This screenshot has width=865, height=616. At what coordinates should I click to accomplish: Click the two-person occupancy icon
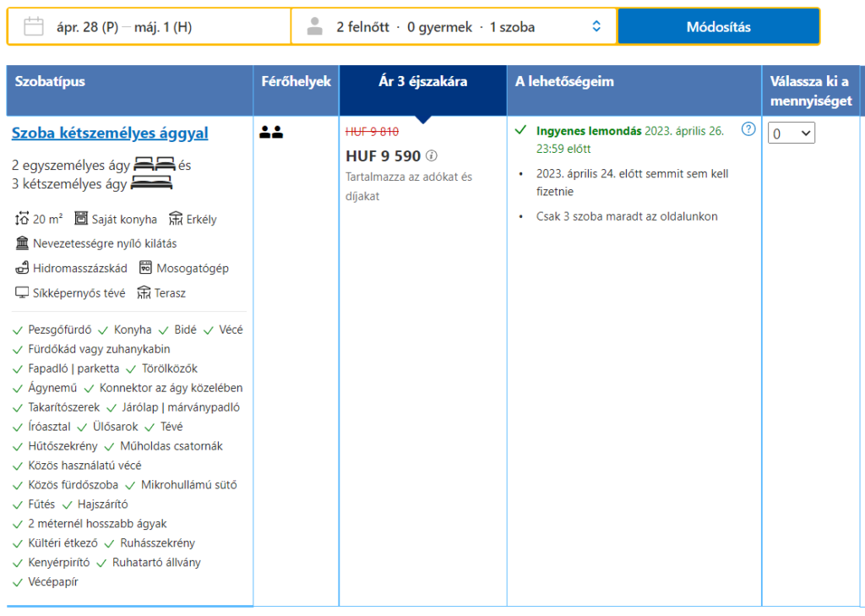click(271, 132)
